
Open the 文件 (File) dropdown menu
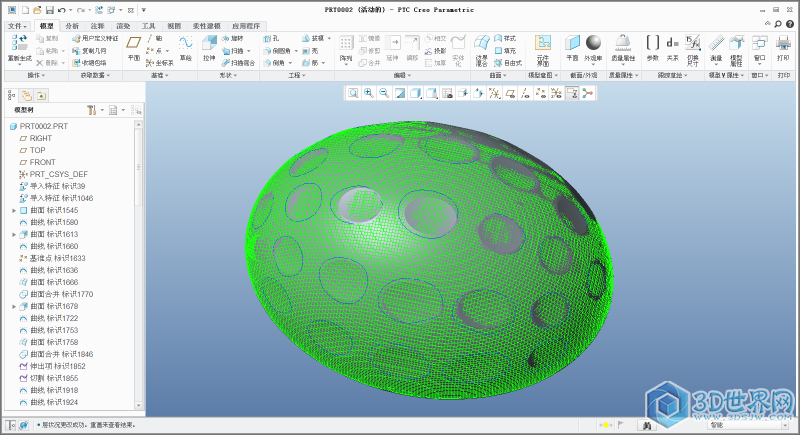[x=17, y=25]
